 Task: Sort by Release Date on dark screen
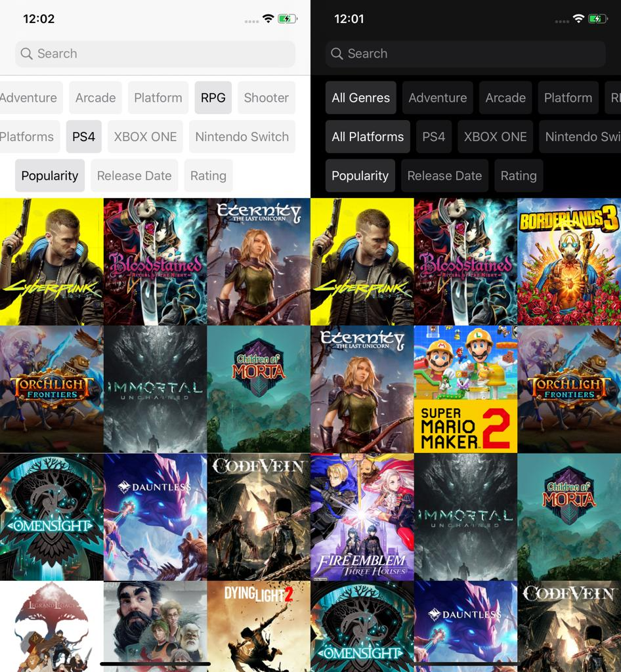(444, 176)
